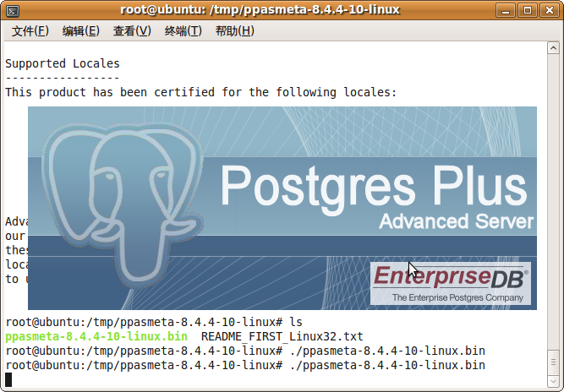
Task: Minimize the terminal window
Action: (506, 10)
